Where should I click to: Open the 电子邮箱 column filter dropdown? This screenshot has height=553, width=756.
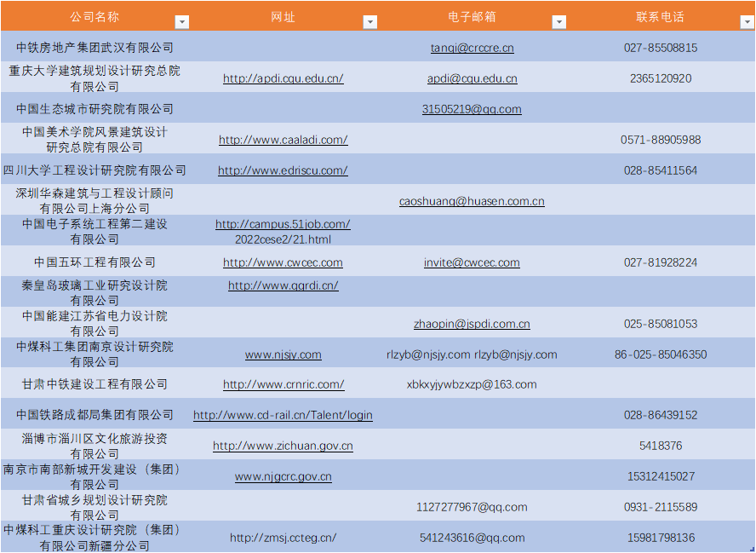(558, 22)
